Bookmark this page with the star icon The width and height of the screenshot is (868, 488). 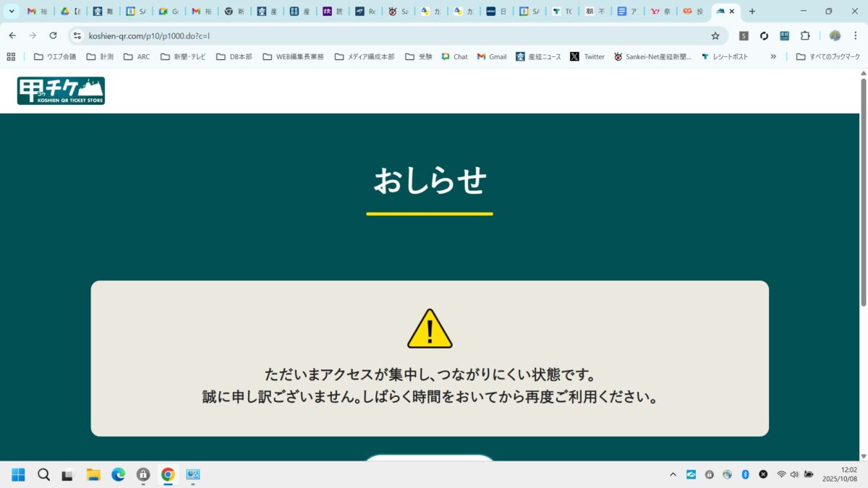point(715,35)
